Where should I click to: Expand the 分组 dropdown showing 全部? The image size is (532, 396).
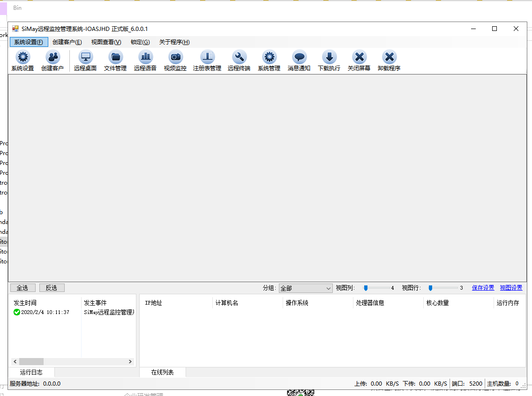pyautogui.click(x=306, y=288)
